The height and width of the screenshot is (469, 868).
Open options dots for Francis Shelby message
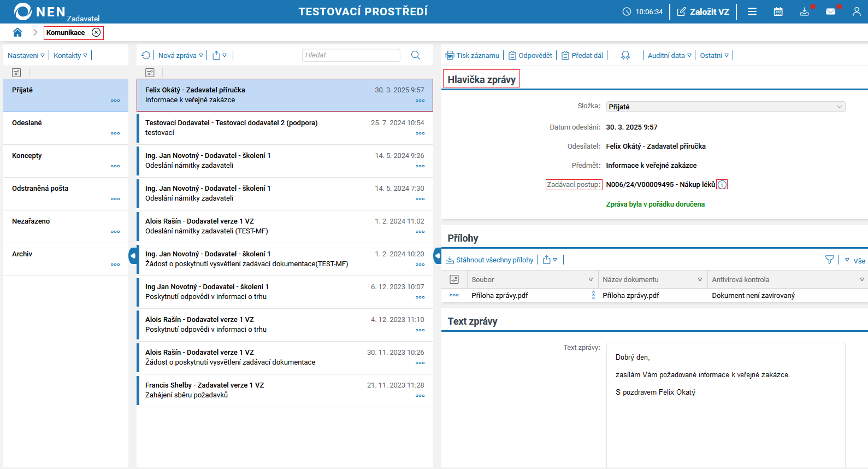(420, 396)
